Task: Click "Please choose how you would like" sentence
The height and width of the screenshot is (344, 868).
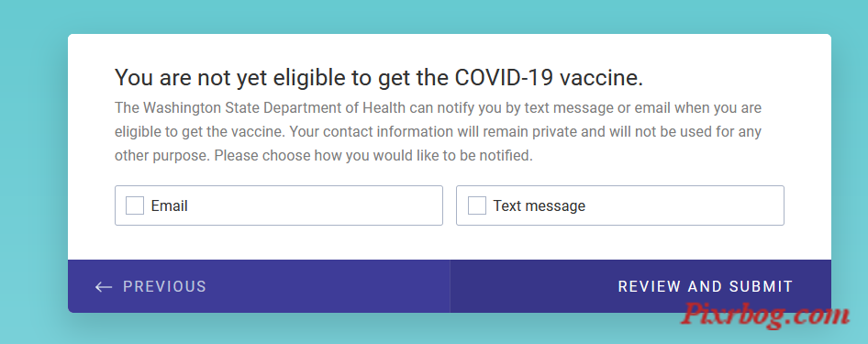Action: [326, 156]
